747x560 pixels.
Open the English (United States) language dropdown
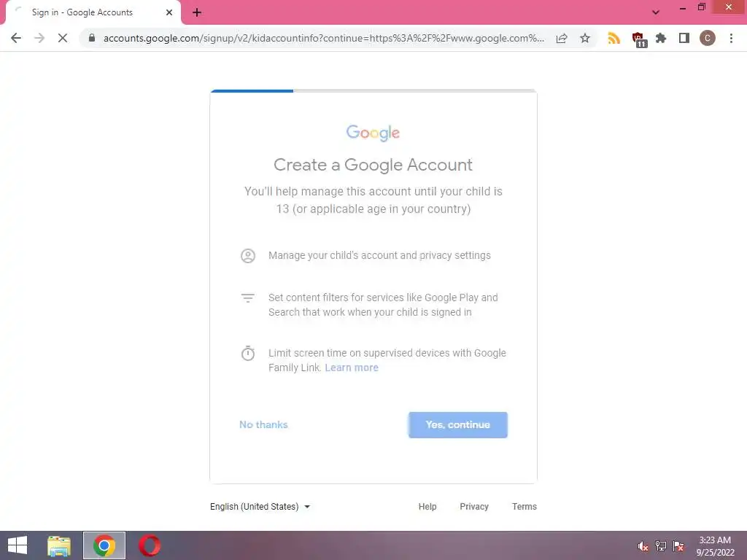click(260, 507)
